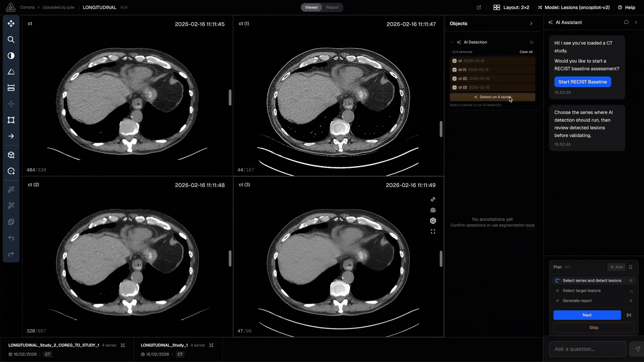The height and width of the screenshot is (362, 644).
Task: Select the bounding box tool
Action: click(x=11, y=120)
